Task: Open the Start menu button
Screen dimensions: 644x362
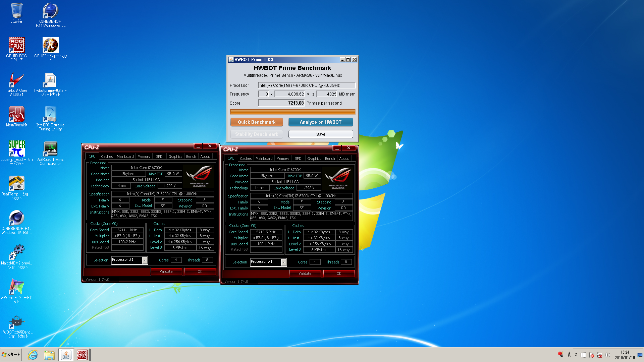Action: (11, 355)
